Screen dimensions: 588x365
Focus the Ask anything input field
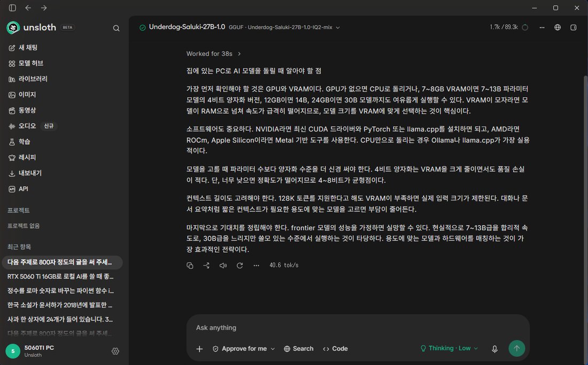click(x=358, y=328)
